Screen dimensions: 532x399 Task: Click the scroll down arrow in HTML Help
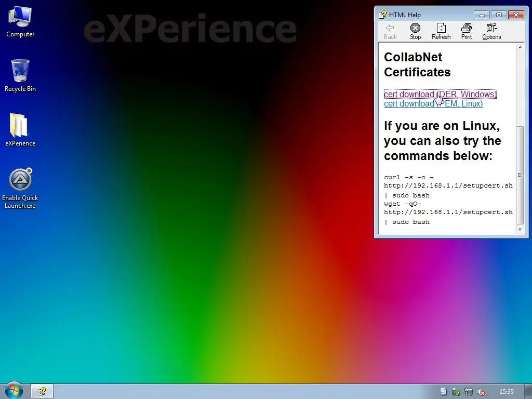pyautogui.click(x=520, y=230)
